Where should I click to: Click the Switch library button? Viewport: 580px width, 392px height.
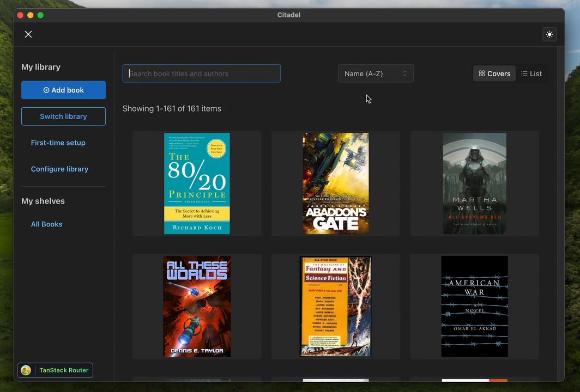(63, 116)
